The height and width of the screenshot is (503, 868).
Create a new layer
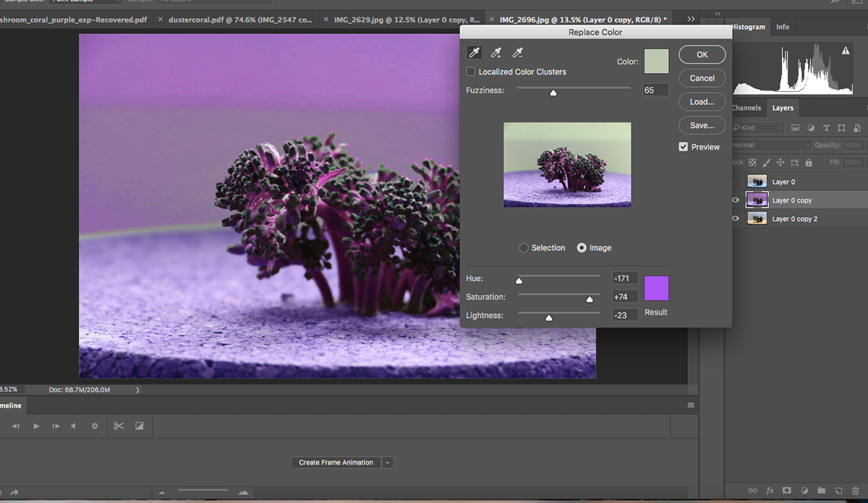(839, 491)
